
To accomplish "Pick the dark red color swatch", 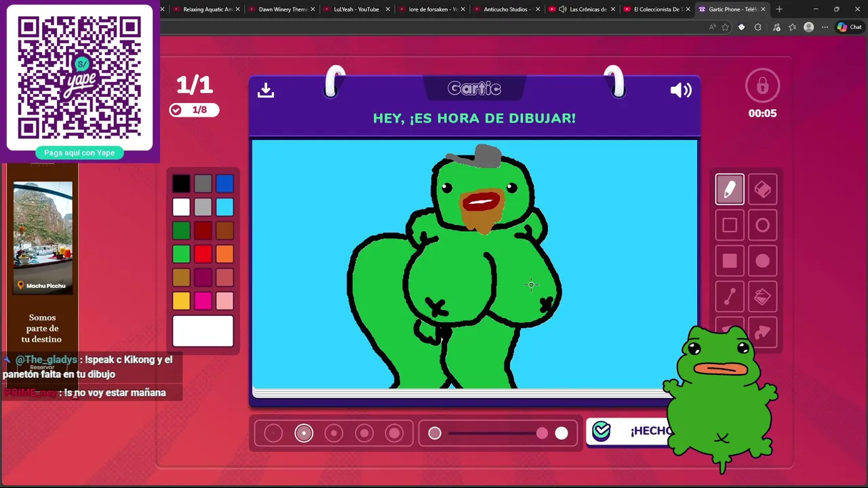I will coord(203,230).
